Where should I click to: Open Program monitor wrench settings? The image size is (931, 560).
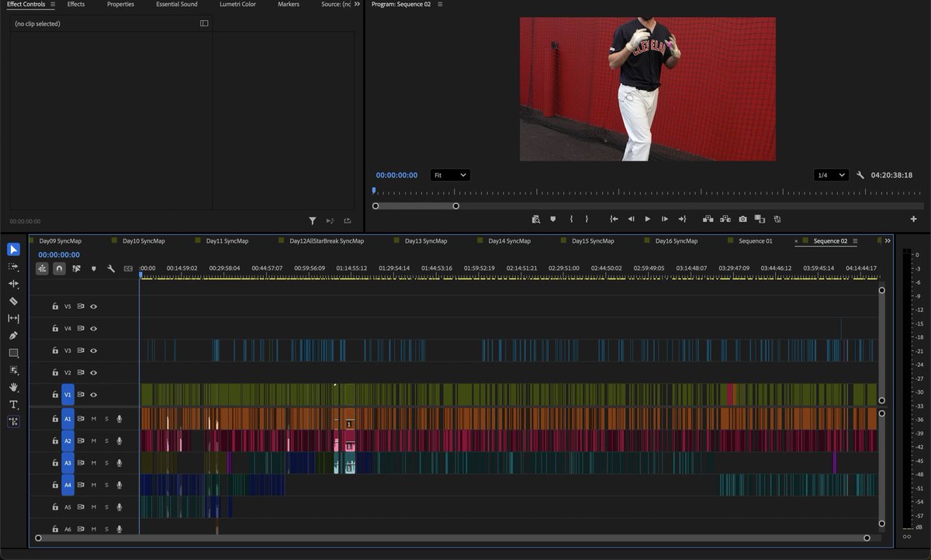(x=860, y=175)
